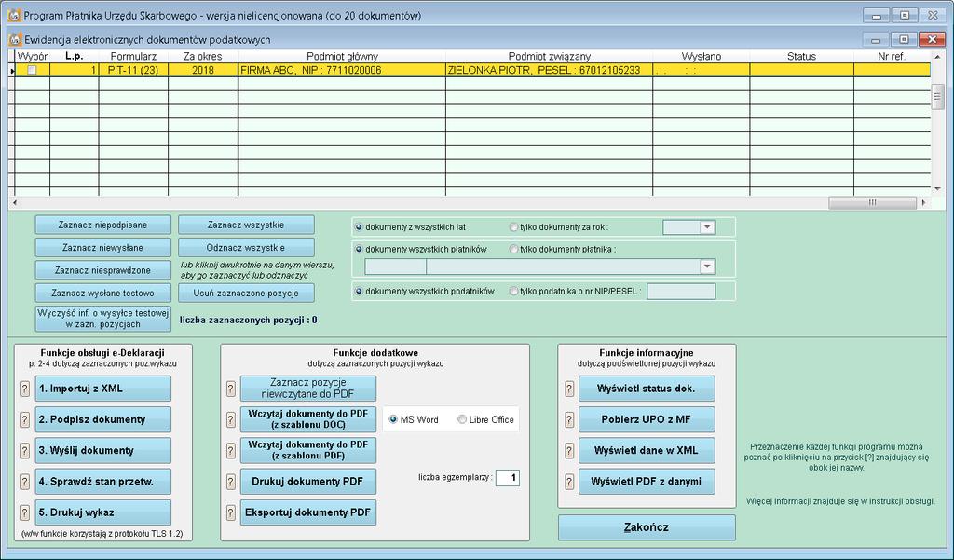The image size is (954, 560).
Task: Click the Ewidencja window title icon
Action: pos(15,39)
